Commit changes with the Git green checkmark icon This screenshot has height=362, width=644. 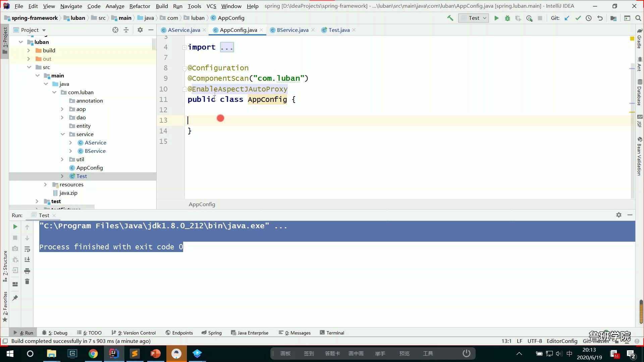578,18
